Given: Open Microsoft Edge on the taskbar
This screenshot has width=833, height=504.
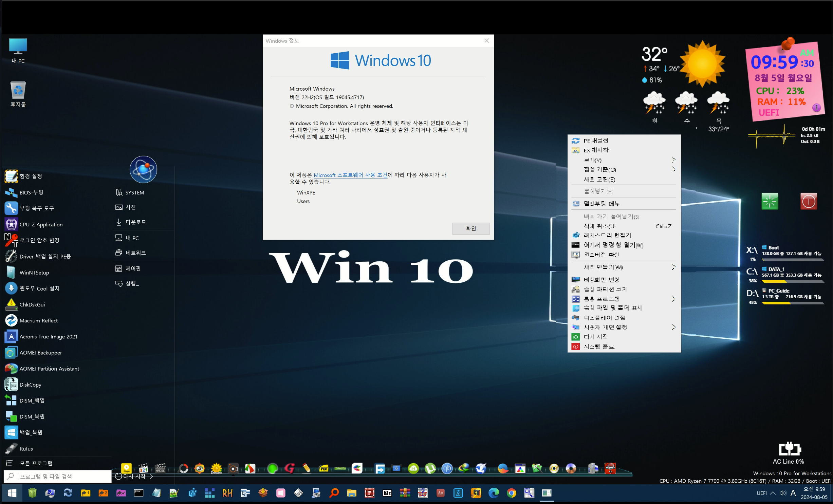Looking at the screenshot, I should point(493,493).
